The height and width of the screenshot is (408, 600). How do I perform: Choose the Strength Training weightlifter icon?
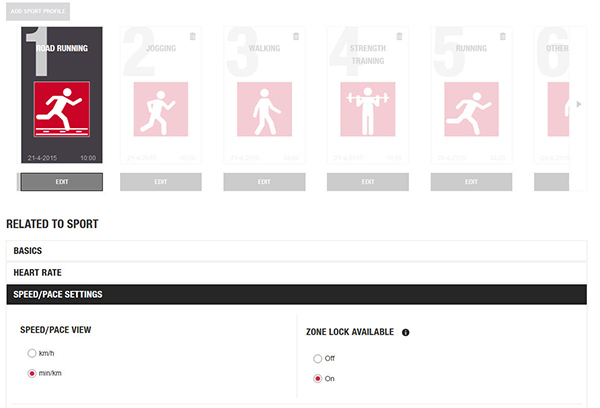367,109
